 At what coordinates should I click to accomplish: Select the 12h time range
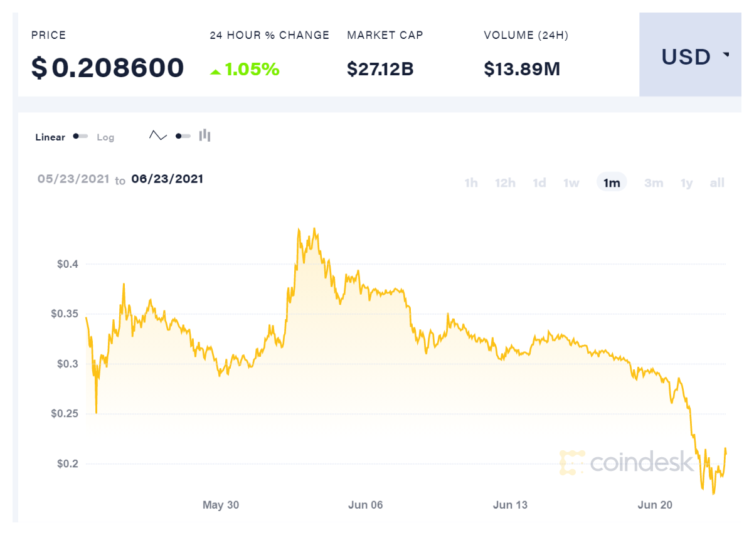pyautogui.click(x=505, y=182)
